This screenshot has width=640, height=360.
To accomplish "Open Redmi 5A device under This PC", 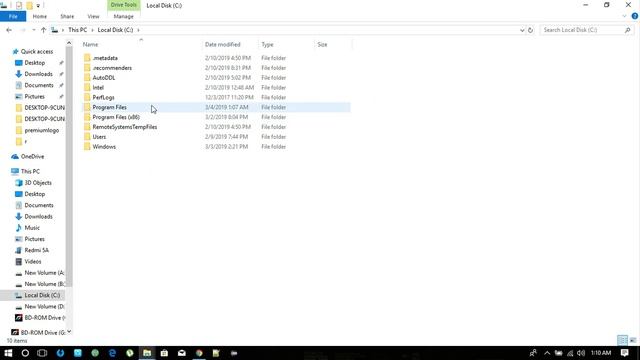I will (36, 250).
